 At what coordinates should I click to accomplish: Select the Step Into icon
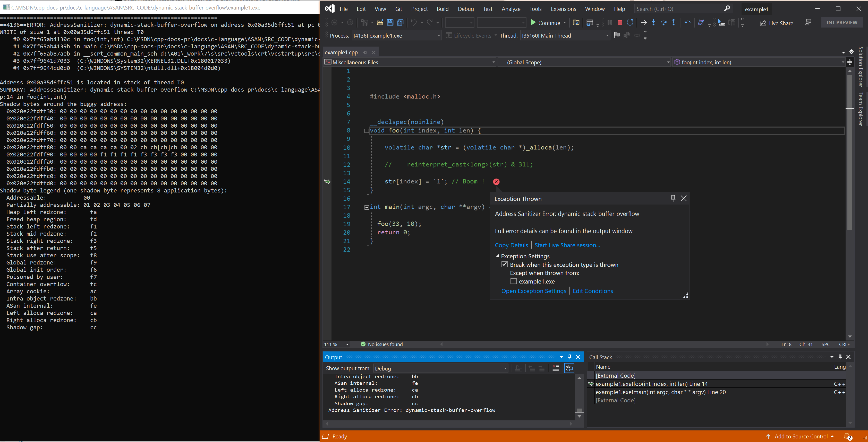[x=654, y=23]
